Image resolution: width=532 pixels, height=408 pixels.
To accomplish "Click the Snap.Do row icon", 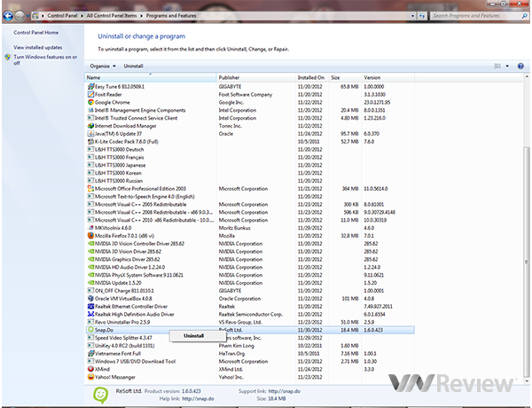I will click(90, 330).
